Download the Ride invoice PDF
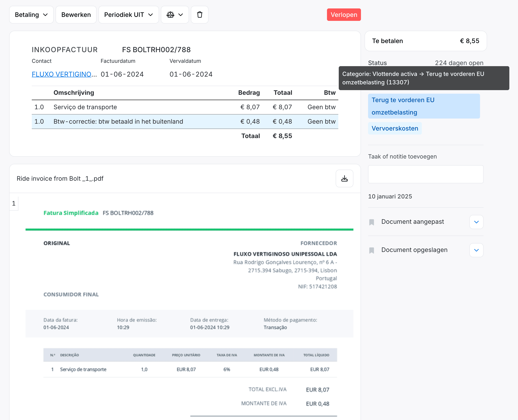The image size is (518, 420). pos(344,178)
